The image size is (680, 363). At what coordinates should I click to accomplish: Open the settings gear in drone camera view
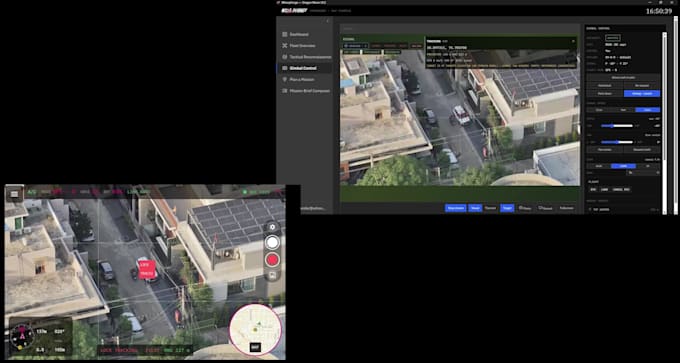pos(272,227)
